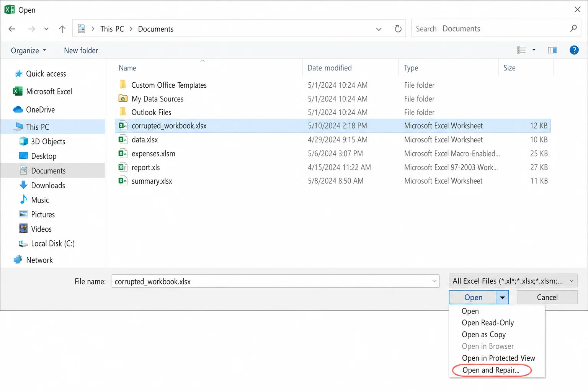
Task: Sort files by the Name column
Action: 127,68
